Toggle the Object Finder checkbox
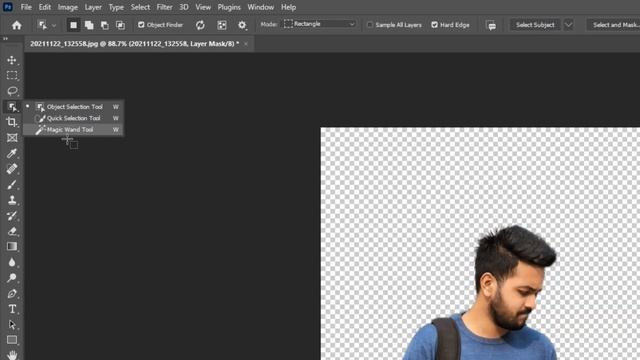This screenshot has width=640, height=360. click(141, 25)
